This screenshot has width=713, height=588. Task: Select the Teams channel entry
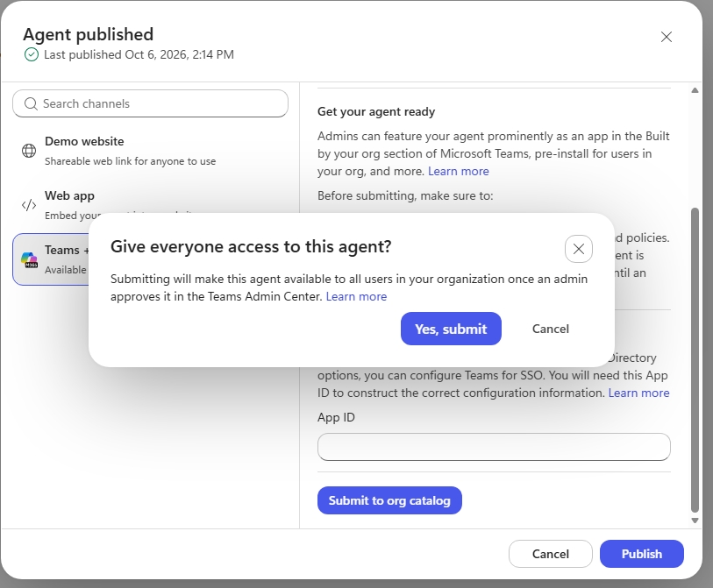click(x=51, y=259)
